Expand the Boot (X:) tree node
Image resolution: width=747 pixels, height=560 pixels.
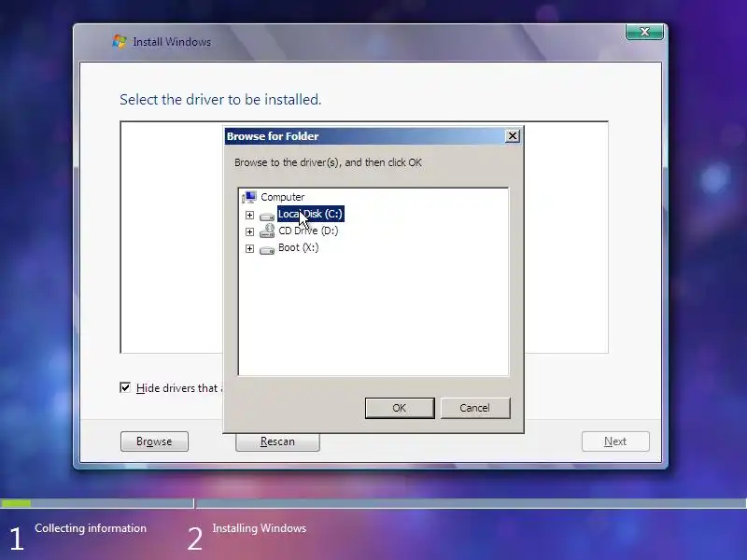(249, 248)
